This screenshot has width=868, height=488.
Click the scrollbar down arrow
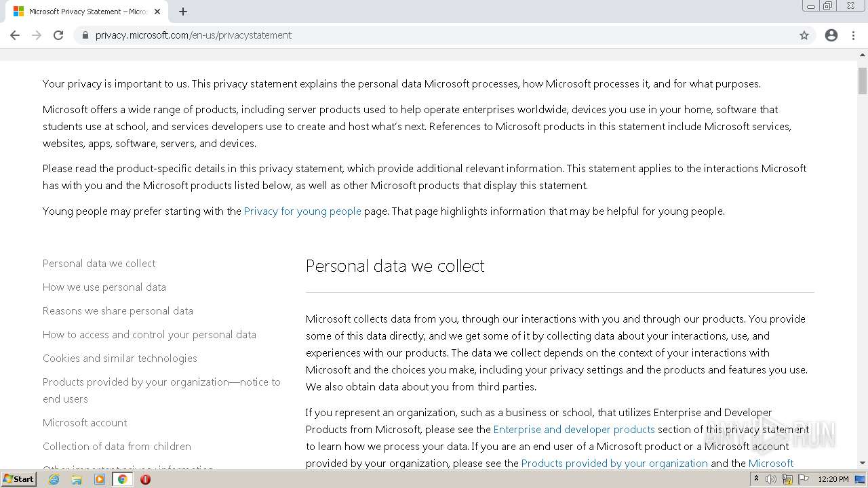click(x=863, y=463)
